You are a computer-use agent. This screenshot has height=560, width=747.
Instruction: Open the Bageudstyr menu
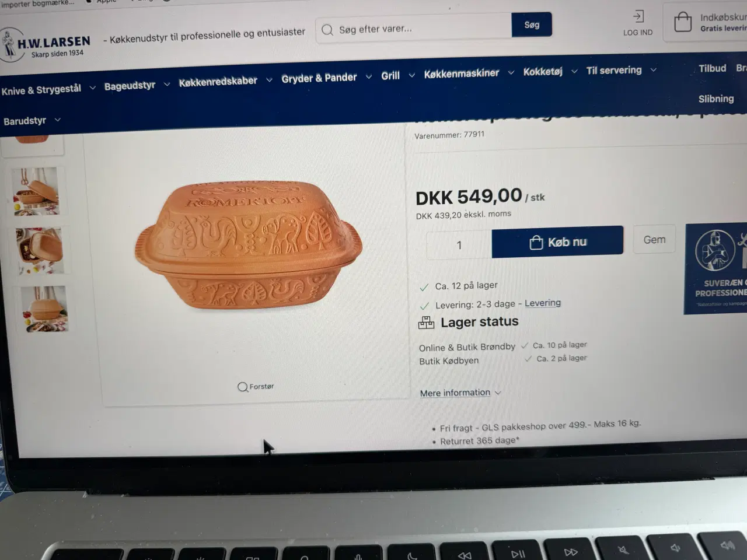tap(137, 86)
